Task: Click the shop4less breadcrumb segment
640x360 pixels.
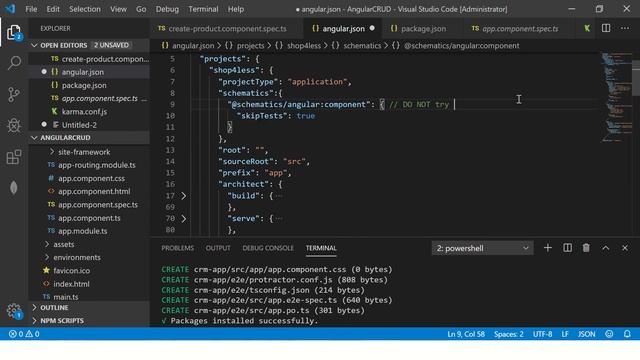Action: click(x=304, y=46)
